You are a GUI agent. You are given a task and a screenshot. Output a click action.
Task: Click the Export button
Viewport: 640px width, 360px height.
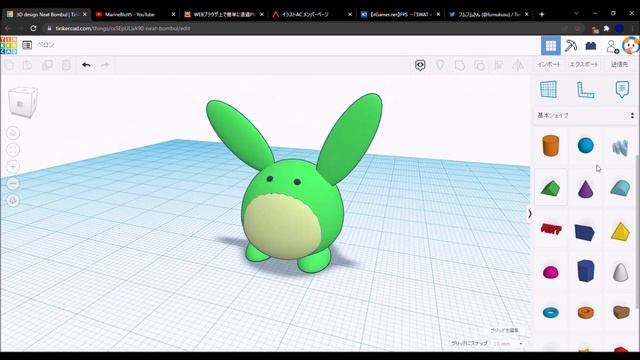click(x=584, y=64)
